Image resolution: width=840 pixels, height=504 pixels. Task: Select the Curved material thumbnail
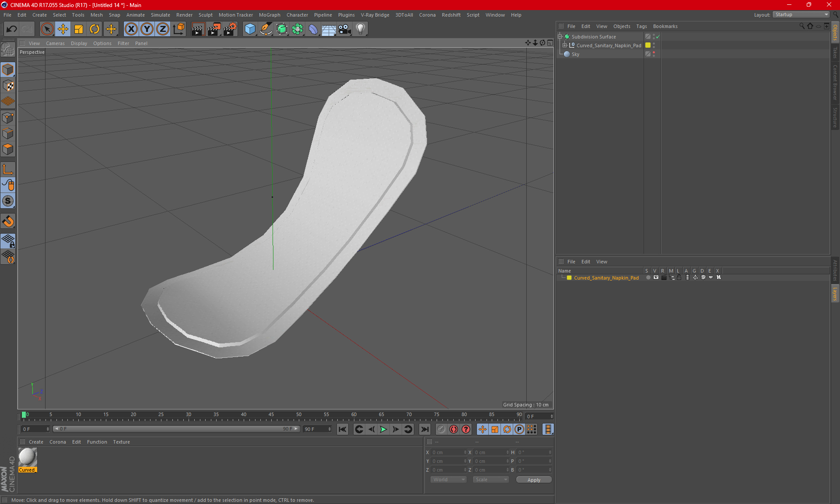tap(28, 458)
